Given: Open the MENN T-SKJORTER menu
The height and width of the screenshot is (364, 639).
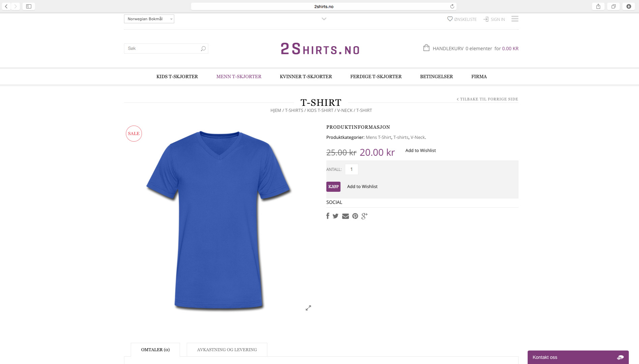Looking at the screenshot, I should point(239,77).
